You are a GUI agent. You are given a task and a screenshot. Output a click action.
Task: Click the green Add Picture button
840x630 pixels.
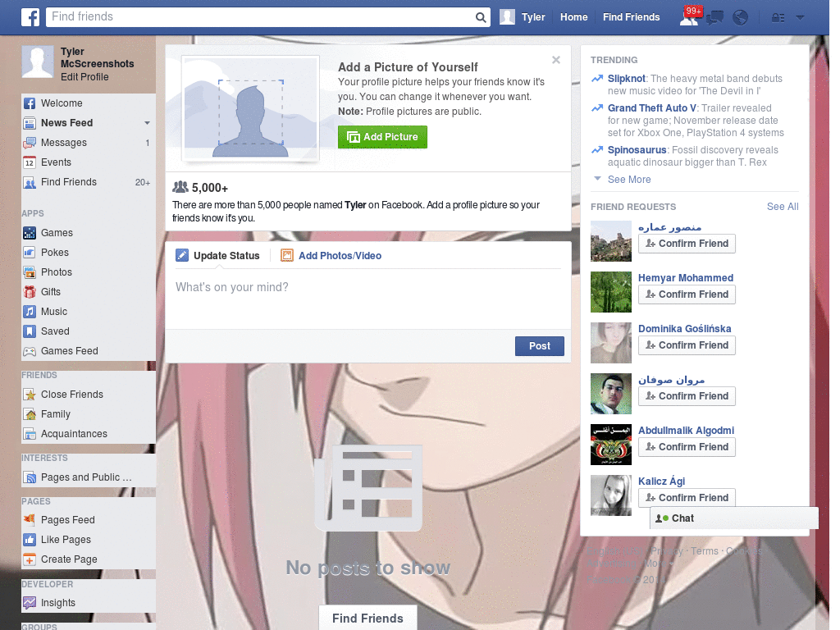382,137
